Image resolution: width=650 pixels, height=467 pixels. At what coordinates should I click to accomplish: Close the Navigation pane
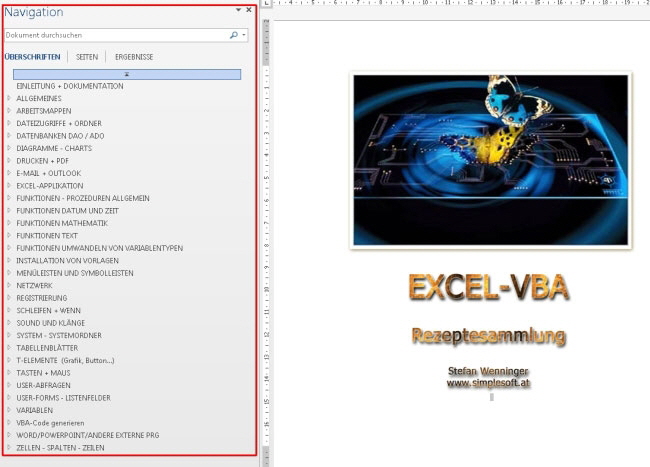point(249,11)
